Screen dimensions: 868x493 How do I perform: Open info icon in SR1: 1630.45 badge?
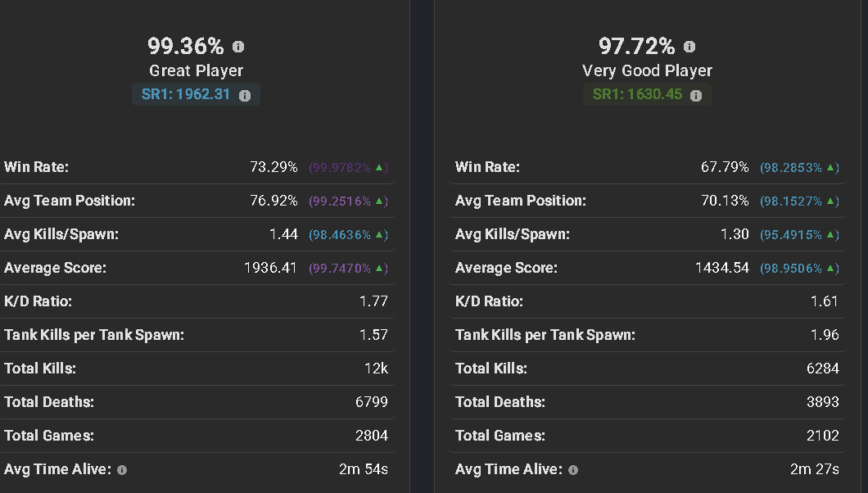coord(696,95)
